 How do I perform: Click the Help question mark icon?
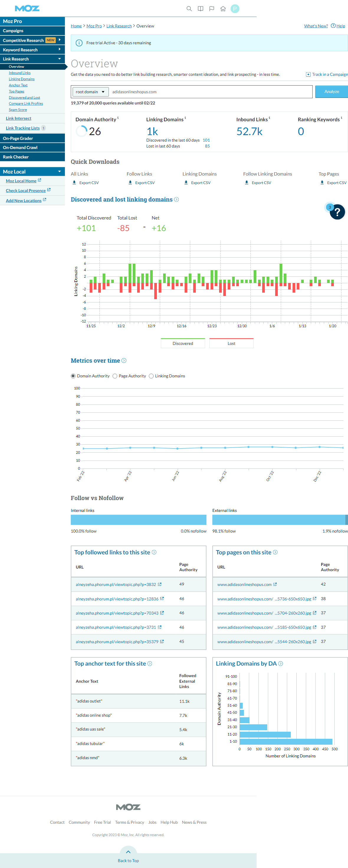(333, 26)
